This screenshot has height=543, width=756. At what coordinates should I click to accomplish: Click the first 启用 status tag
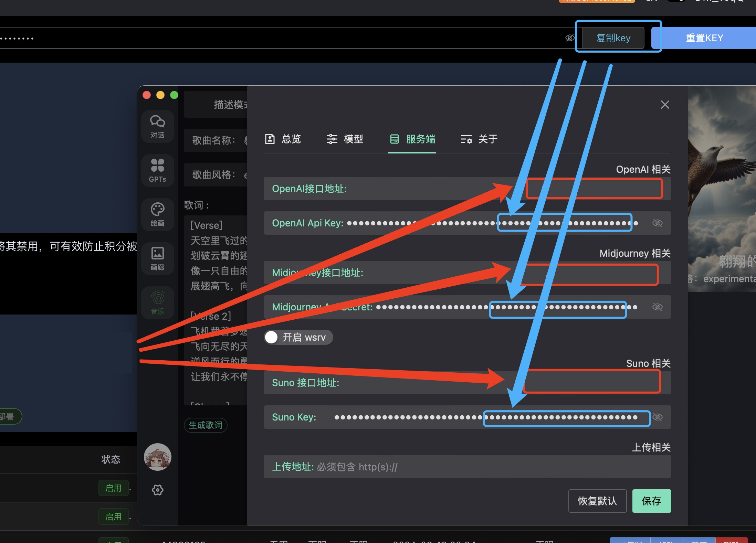(x=113, y=488)
